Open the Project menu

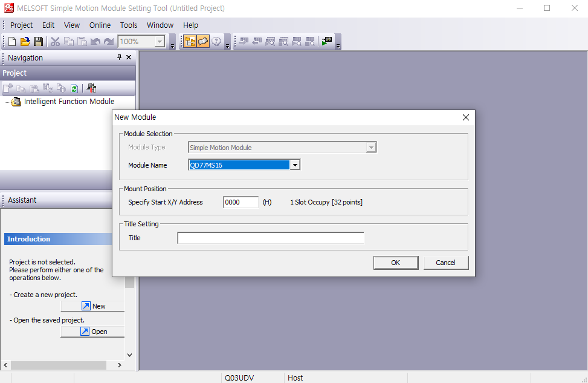tap(21, 25)
